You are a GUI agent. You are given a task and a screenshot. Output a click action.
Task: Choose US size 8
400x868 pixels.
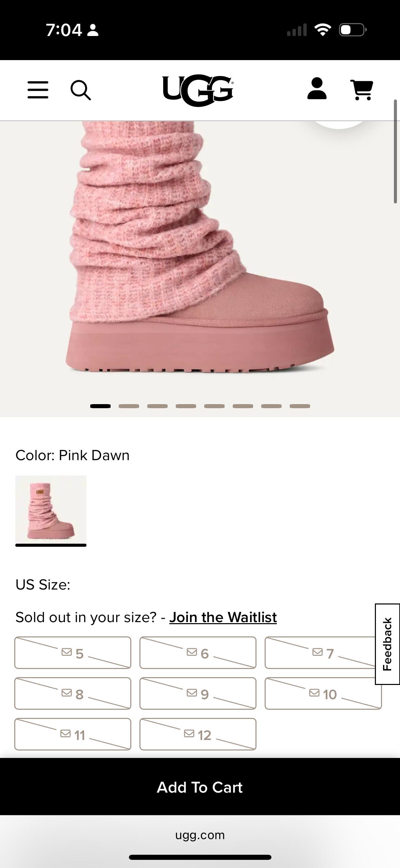click(x=73, y=693)
